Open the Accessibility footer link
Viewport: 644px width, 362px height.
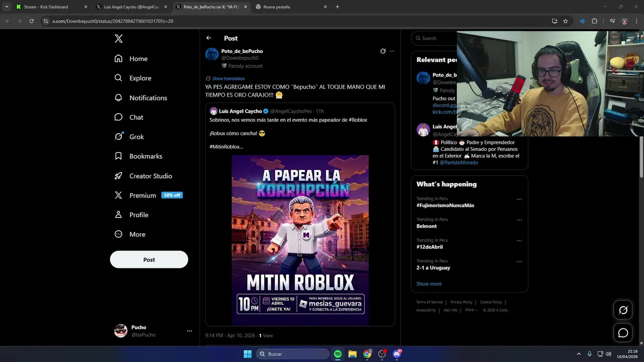click(426, 310)
